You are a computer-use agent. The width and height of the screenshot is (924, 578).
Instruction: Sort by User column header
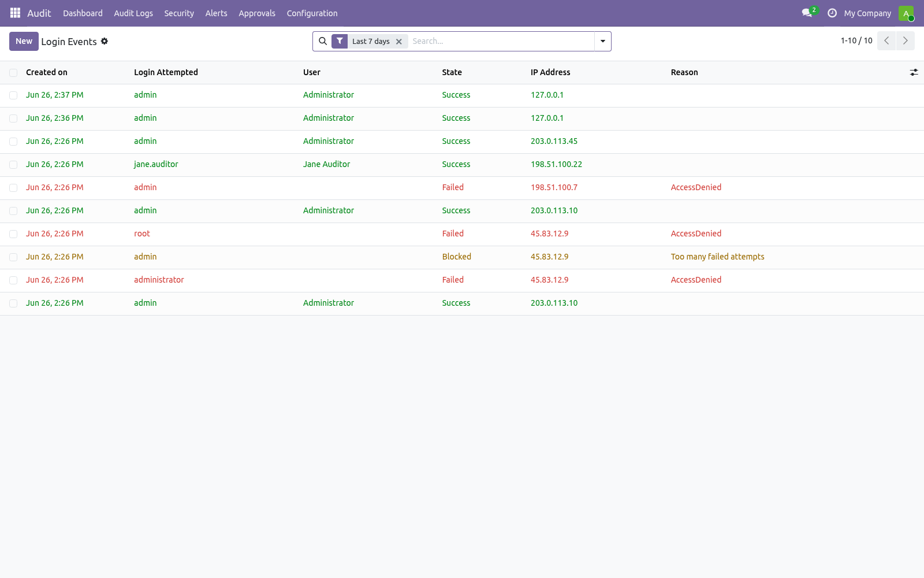[x=312, y=72]
